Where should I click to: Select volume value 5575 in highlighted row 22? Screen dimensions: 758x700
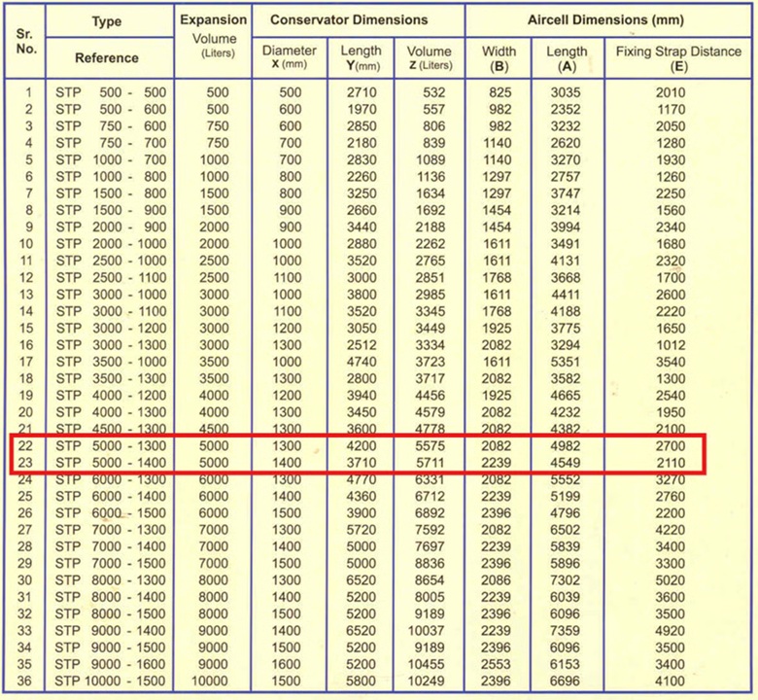point(430,445)
